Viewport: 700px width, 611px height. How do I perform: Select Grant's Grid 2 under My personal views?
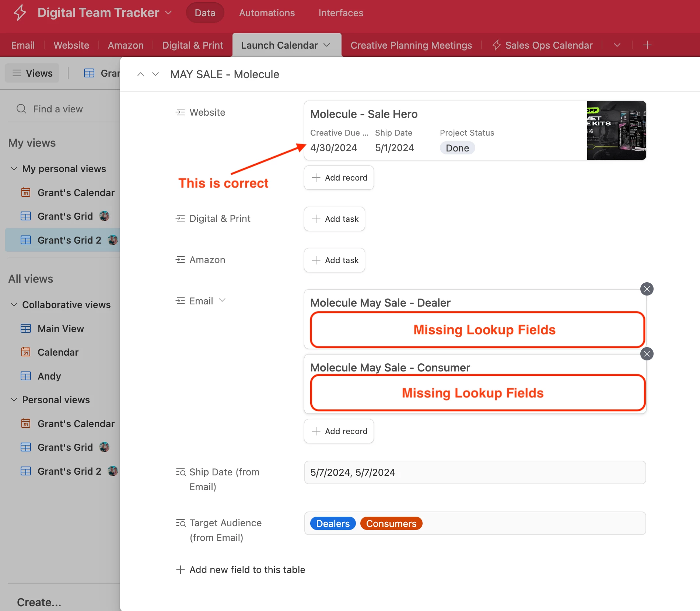63,240
